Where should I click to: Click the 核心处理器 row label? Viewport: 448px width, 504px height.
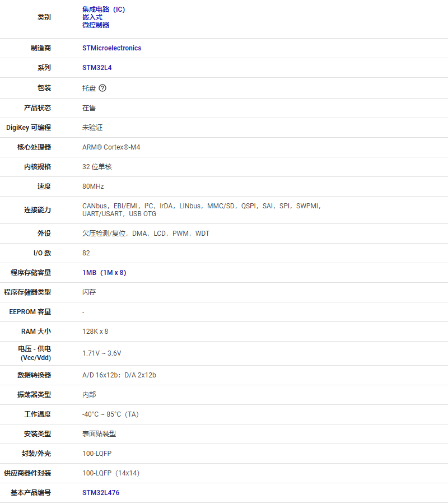pyautogui.click(x=34, y=147)
